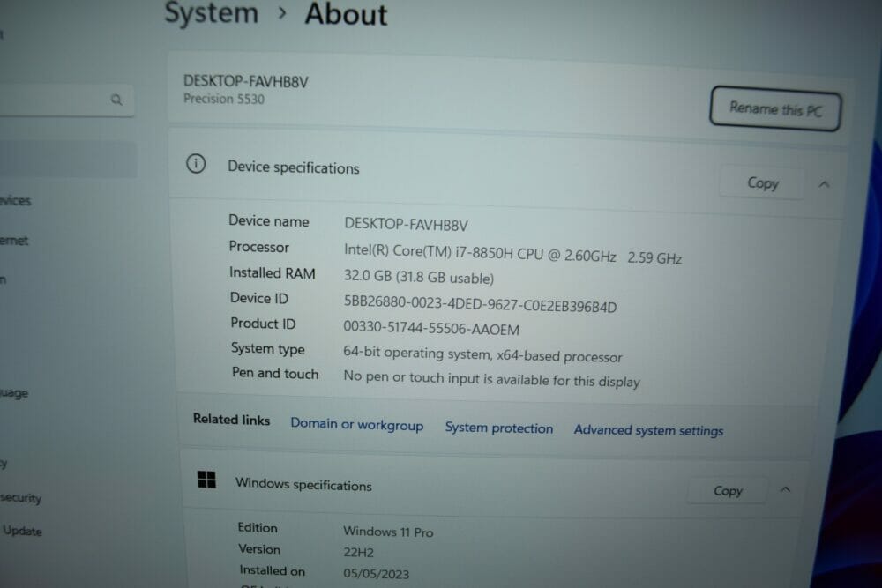Click the Rename this PC button
This screenshot has height=588, width=882.
pos(775,108)
